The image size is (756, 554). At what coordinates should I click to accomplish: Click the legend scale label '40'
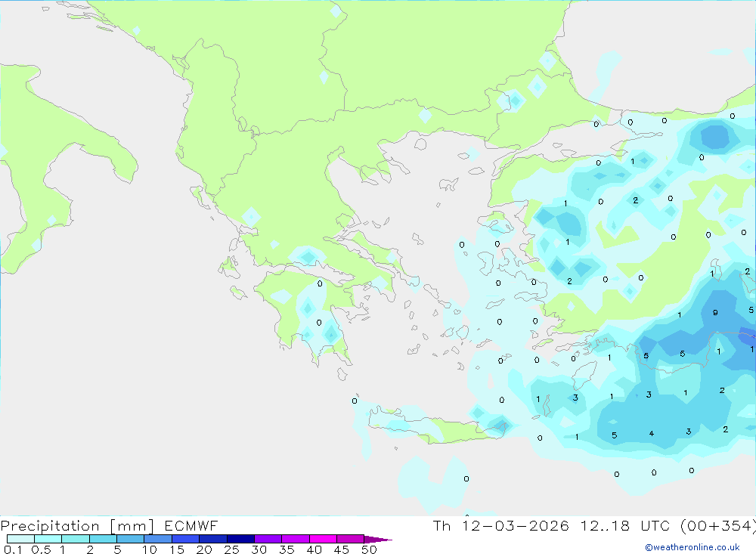(314, 549)
